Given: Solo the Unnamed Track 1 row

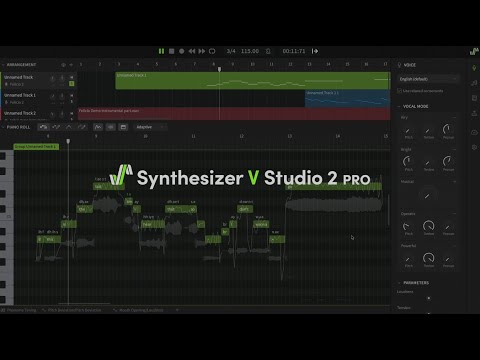Looking at the screenshot, I should 71,102.
